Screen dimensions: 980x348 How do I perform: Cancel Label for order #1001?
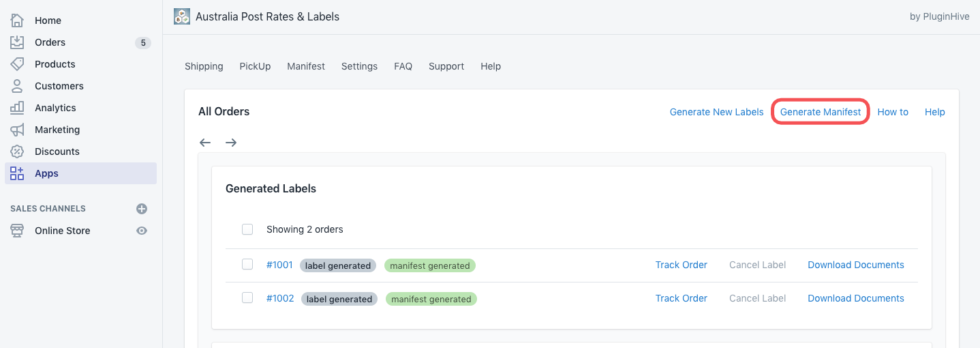click(x=757, y=265)
